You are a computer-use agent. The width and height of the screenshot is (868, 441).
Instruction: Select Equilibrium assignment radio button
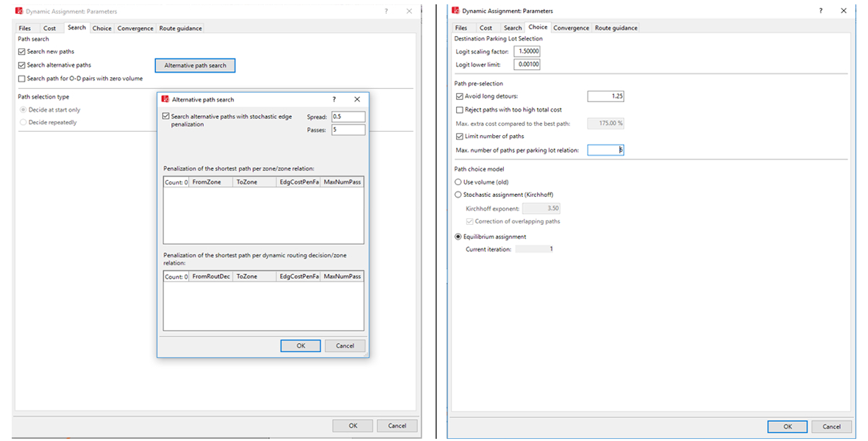click(458, 237)
